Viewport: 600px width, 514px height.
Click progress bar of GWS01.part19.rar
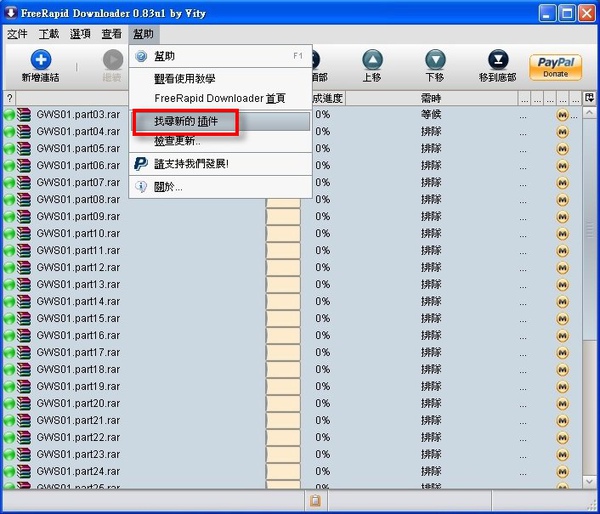(x=284, y=386)
